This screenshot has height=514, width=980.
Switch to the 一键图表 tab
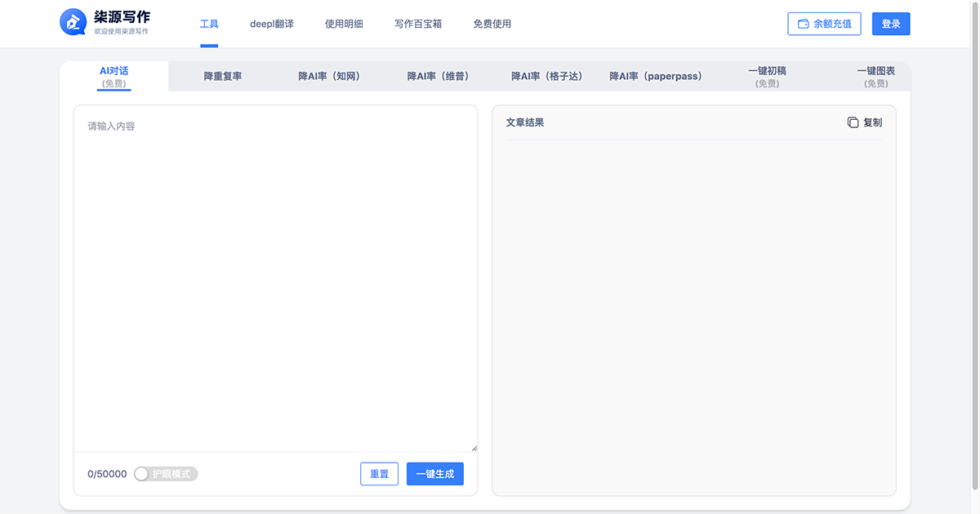[875, 77]
